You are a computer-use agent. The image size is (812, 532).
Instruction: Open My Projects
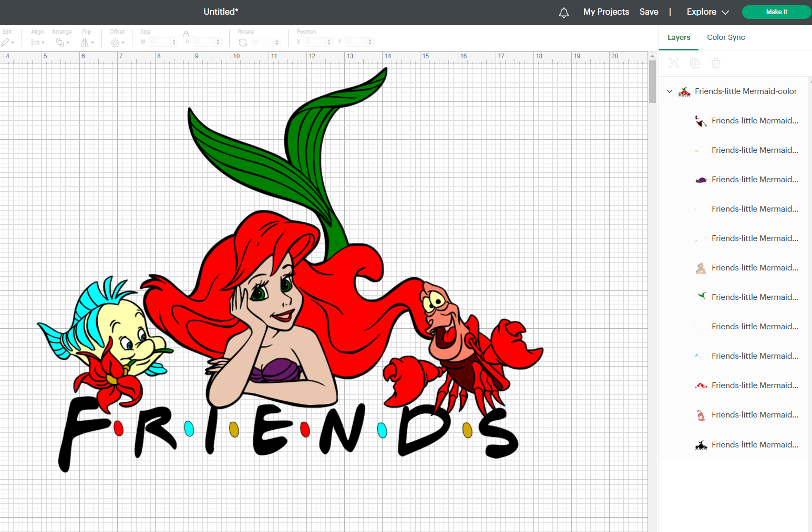point(606,12)
